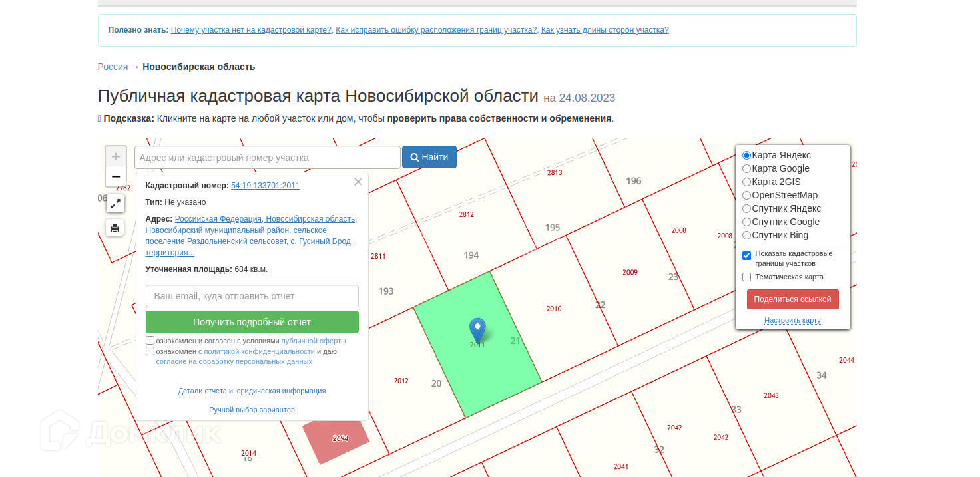Screen dimensions: 980x477
Task: Click the Найти search button
Action: 429,157
